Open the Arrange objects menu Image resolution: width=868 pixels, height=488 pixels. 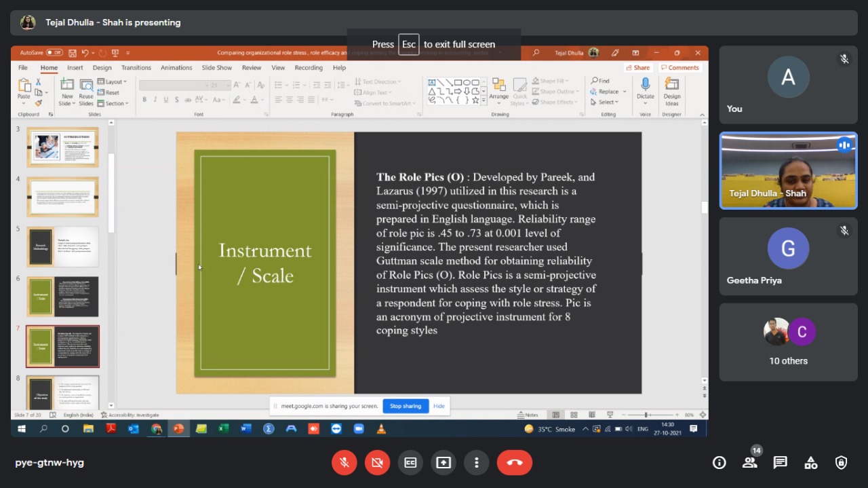pyautogui.click(x=499, y=92)
